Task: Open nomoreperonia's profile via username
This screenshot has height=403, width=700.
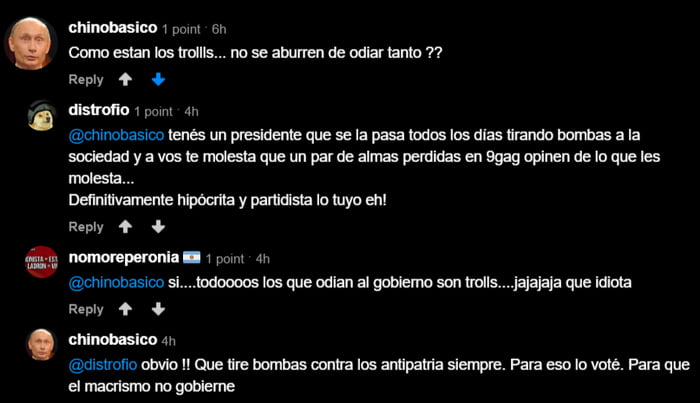Action: point(124,257)
